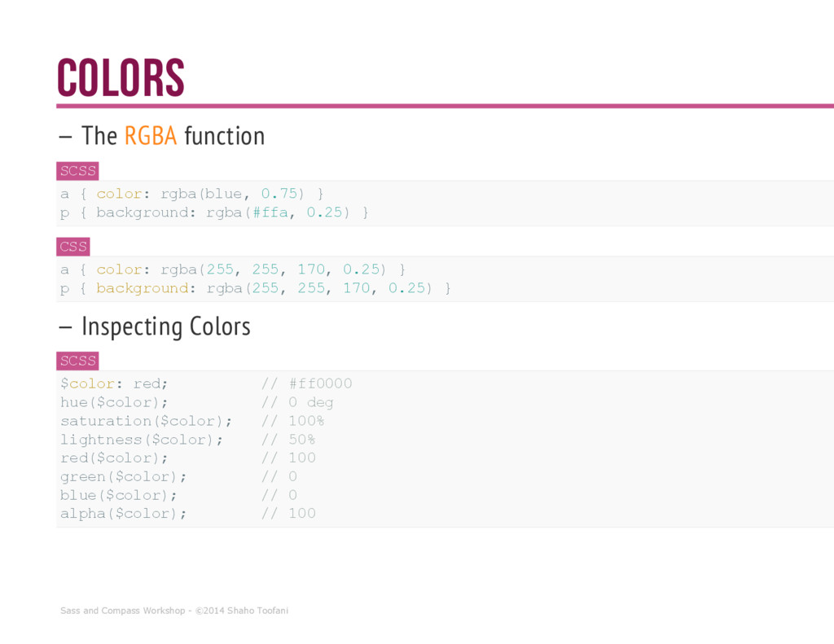Click the #ffa color value in SCSS
834x644 pixels.
click(x=270, y=212)
